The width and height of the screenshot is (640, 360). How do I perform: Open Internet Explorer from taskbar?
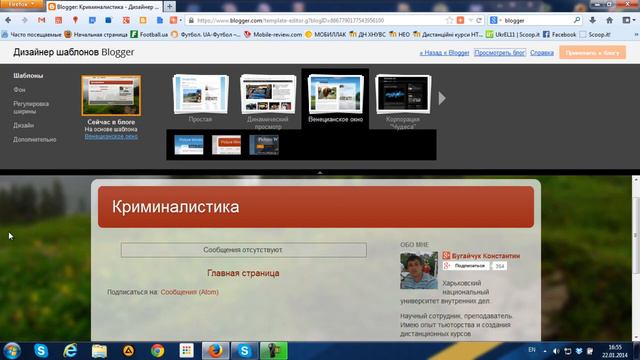pyautogui.click(x=70, y=351)
